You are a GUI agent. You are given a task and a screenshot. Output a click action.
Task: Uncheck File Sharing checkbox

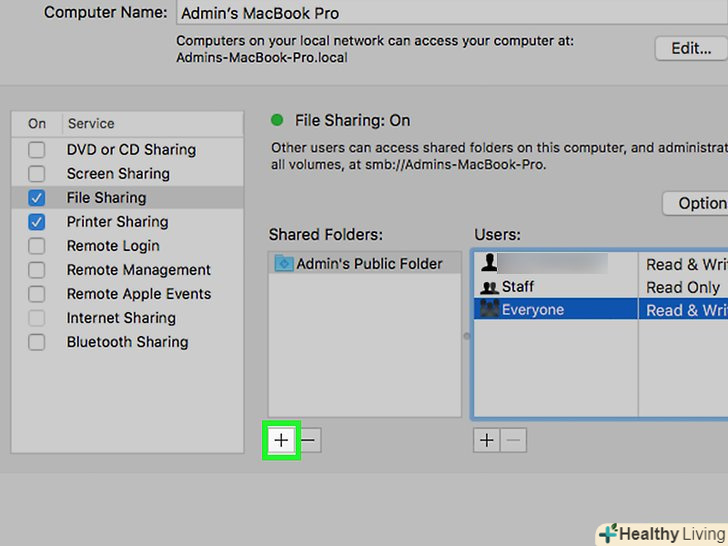pyautogui.click(x=37, y=198)
